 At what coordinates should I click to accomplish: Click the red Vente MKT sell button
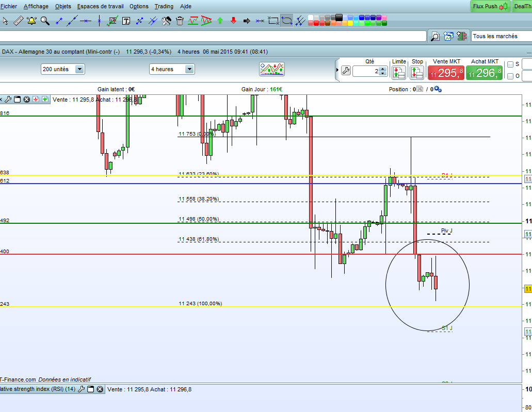tap(446, 73)
